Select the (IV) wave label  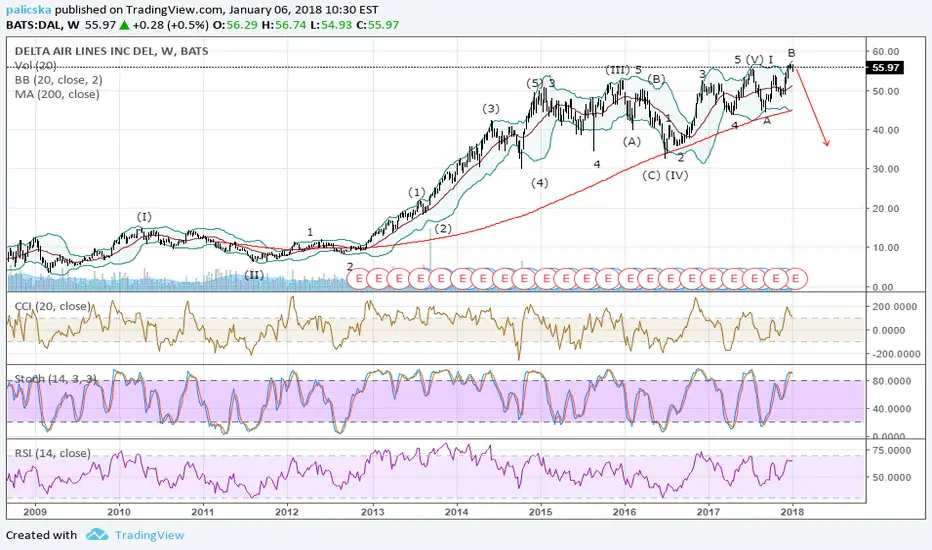coord(677,175)
